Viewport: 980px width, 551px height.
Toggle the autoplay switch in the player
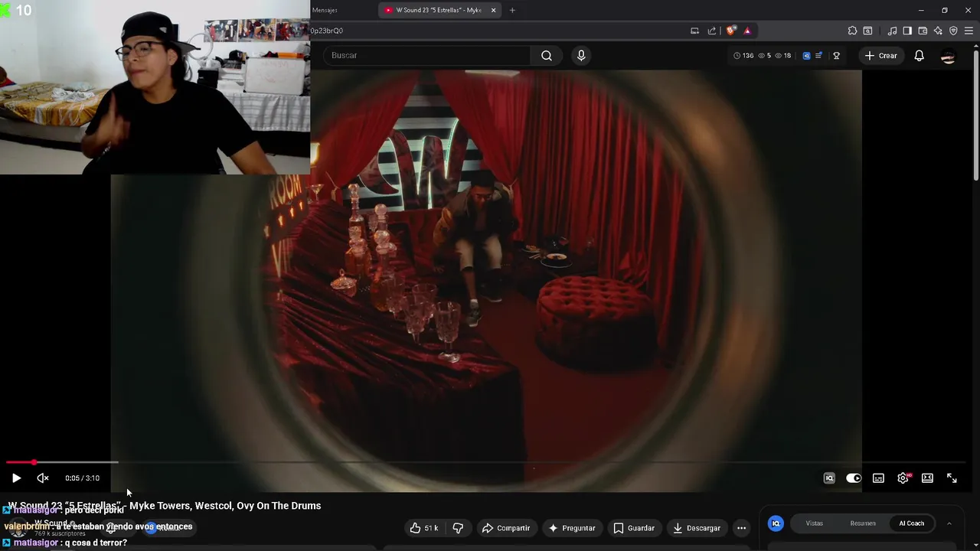click(854, 478)
